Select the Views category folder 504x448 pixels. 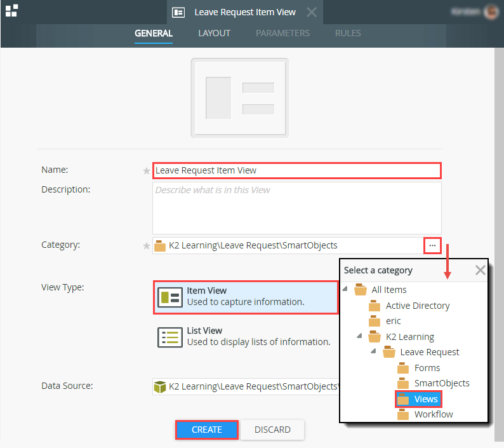coord(426,399)
